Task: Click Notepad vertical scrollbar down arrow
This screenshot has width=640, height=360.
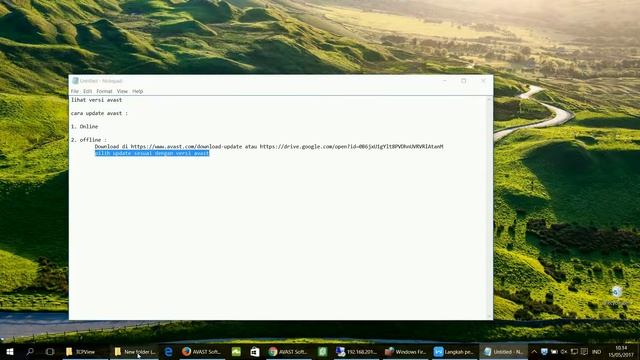Action: pyautogui.click(x=489, y=316)
